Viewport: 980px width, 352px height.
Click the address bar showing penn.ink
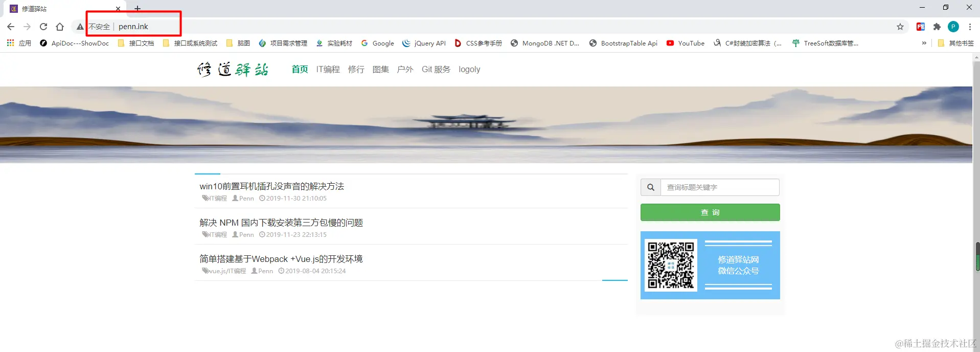click(x=491, y=27)
